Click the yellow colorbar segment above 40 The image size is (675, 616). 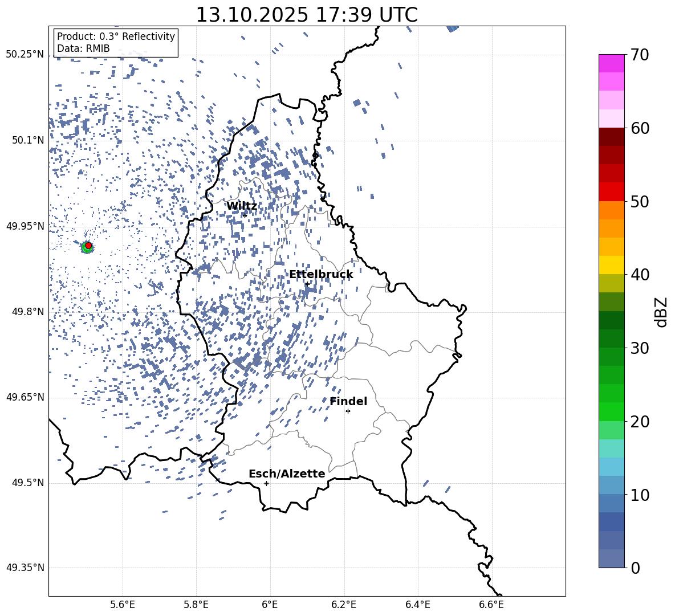click(611, 265)
